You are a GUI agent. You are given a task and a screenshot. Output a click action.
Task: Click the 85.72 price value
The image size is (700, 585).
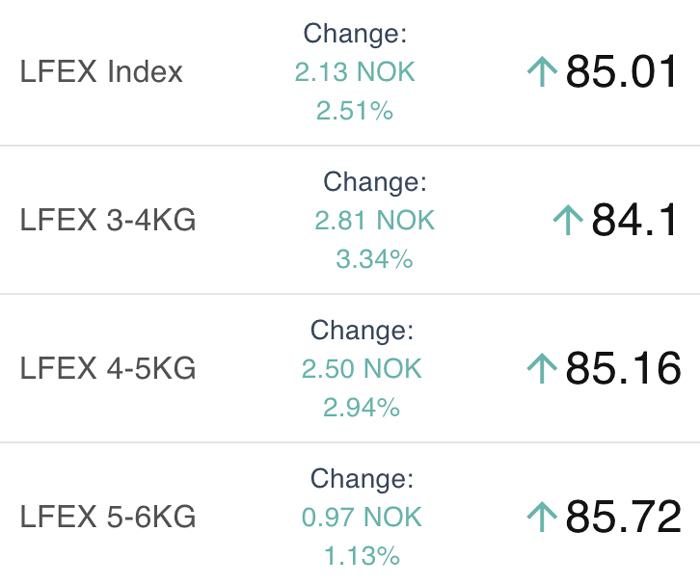(x=623, y=517)
